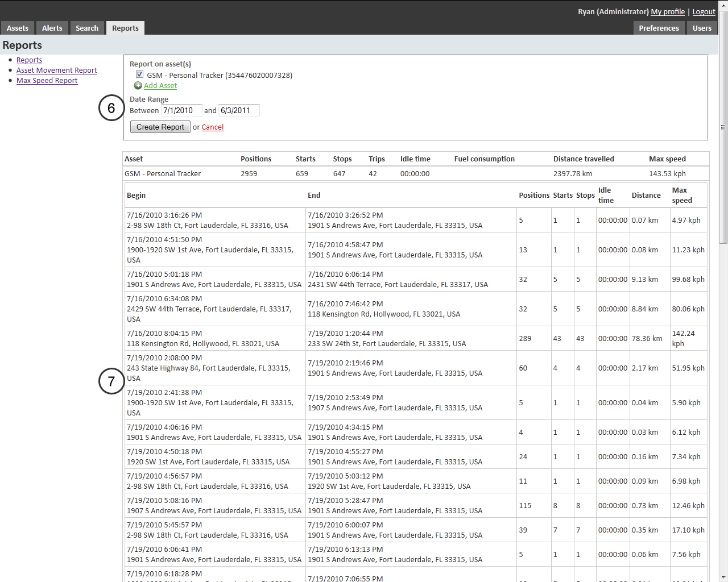Click the scrollbar down arrow

tap(723, 577)
